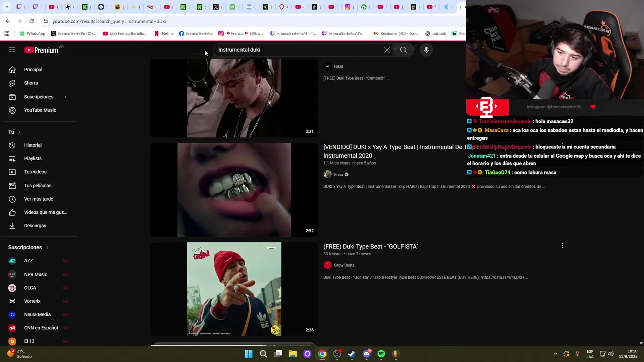
Task: Open the Sosa channel
Action: click(x=338, y=175)
